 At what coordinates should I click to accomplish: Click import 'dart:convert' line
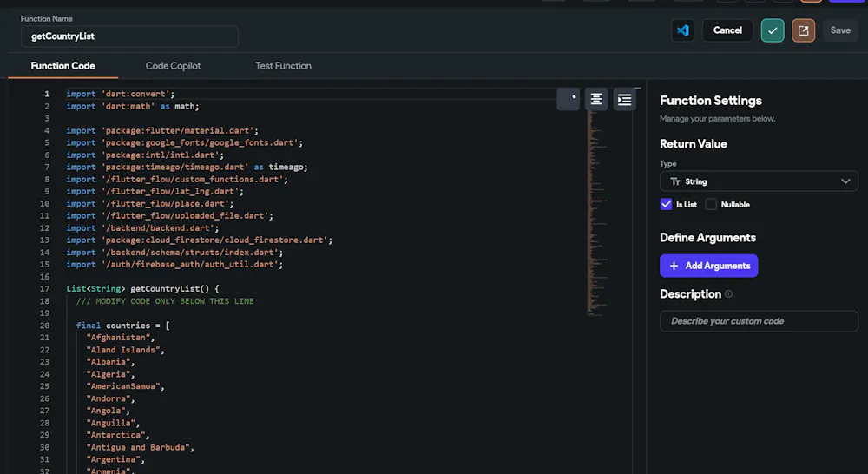[x=121, y=94]
